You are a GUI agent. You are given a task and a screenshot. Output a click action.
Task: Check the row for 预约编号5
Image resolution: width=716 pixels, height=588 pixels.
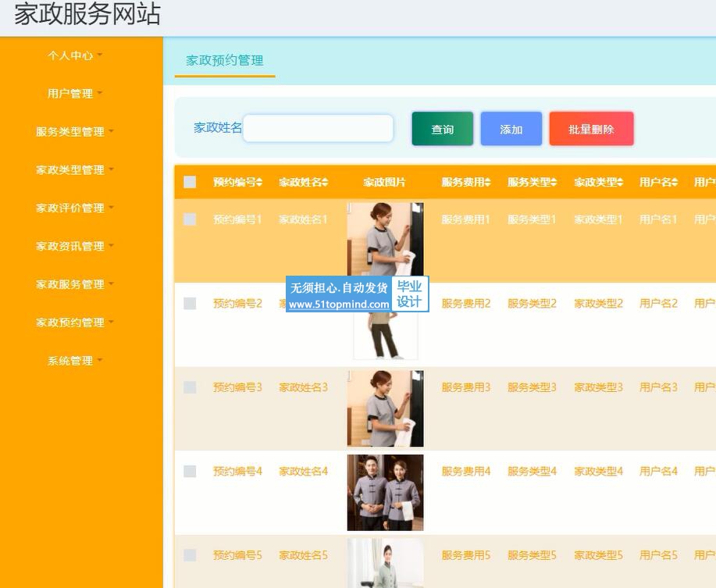point(190,555)
